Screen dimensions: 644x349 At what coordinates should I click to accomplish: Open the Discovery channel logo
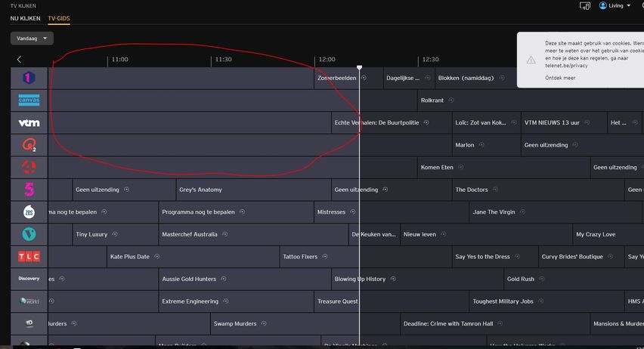tap(29, 279)
